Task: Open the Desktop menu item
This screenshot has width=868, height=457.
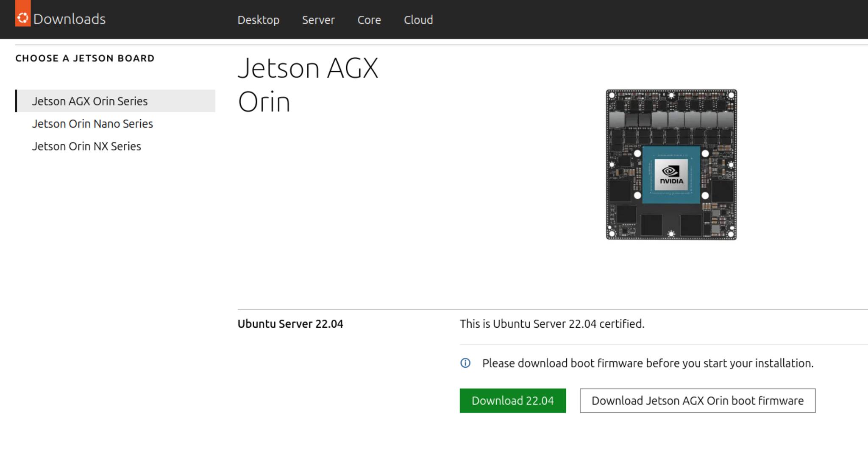Action: point(259,20)
